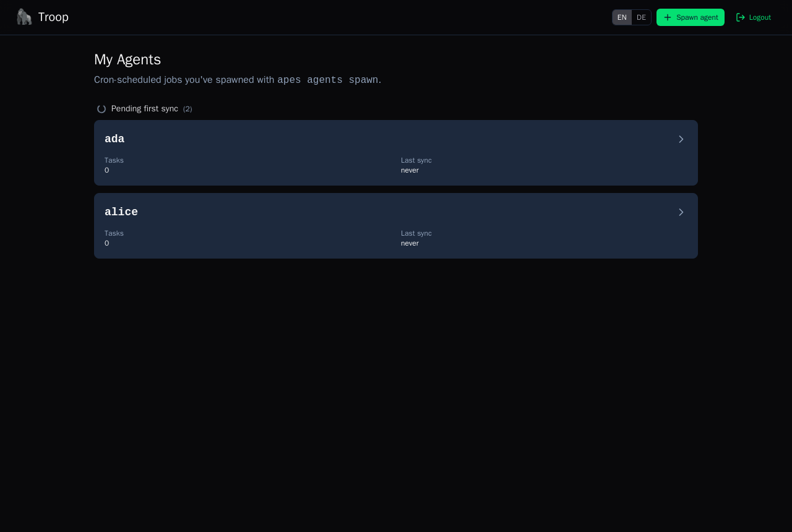792x532 pixels.
Task: Expand the ada agent chevron
Action: [681, 139]
